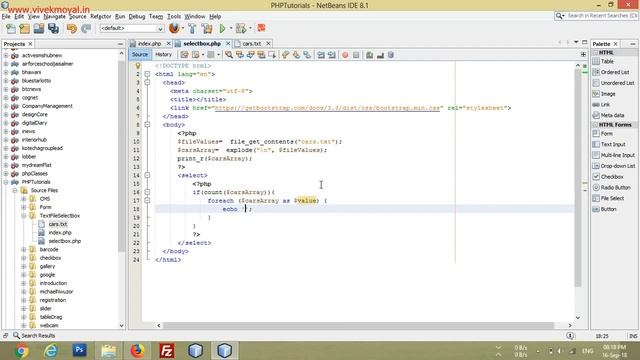Click the lightbulb hint icon on line 1
The image size is (640, 360).
click(138, 66)
